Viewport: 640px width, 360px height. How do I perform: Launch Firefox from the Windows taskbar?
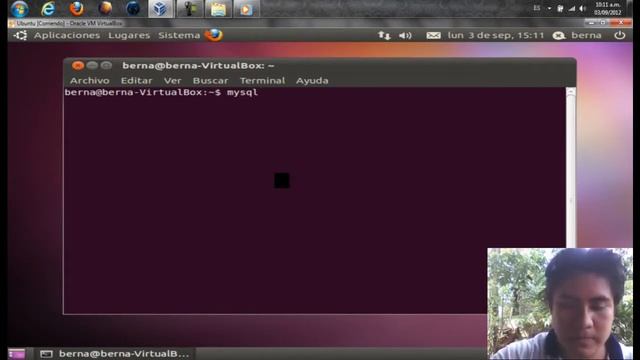coord(76,9)
